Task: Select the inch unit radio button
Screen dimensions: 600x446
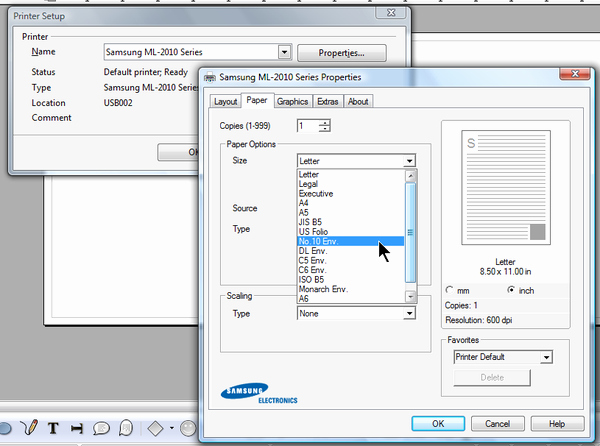Action: [x=511, y=290]
